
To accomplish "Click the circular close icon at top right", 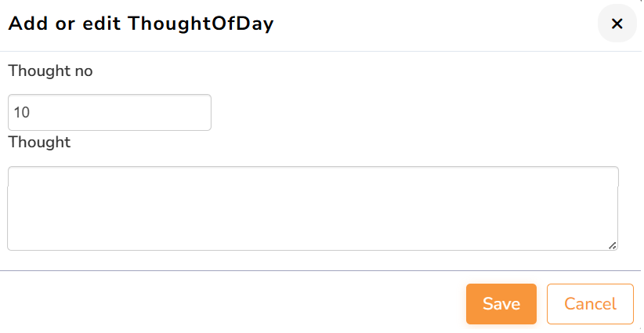I will [x=617, y=24].
